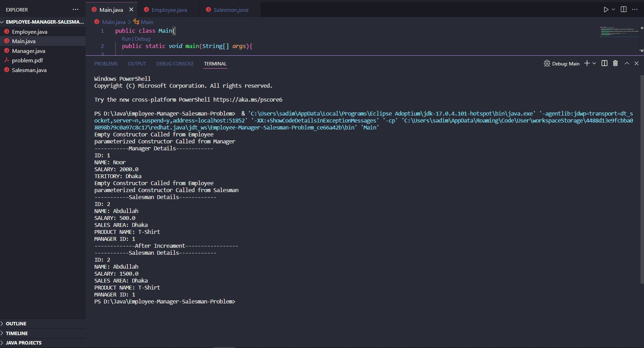This screenshot has width=644, height=348.
Task: Click Main.java breadcrumb item
Action: pyautogui.click(x=113, y=22)
